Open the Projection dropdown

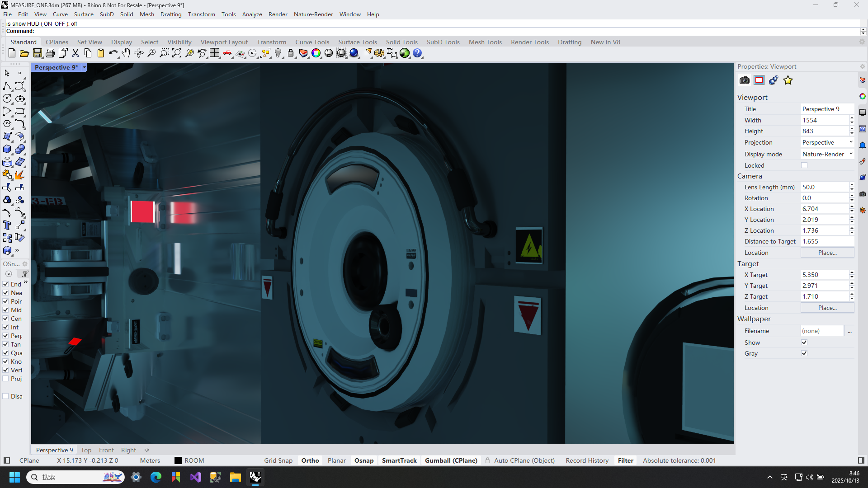tap(827, 142)
